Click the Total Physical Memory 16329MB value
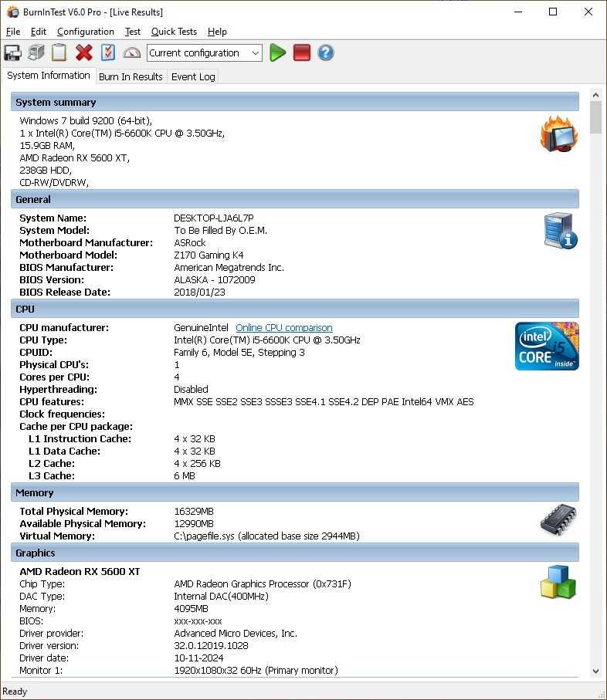The height and width of the screenshot is (700, 607). coord(194,511)
